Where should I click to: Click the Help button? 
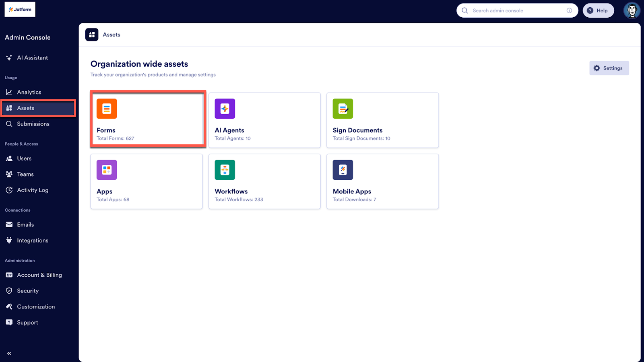[599, 10]
